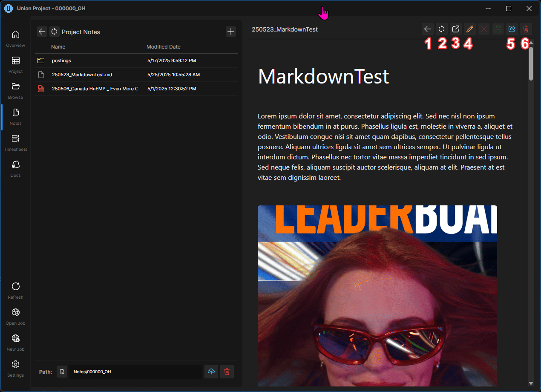Click the note viewer scrollbar thumb

[x=531, y=63]
